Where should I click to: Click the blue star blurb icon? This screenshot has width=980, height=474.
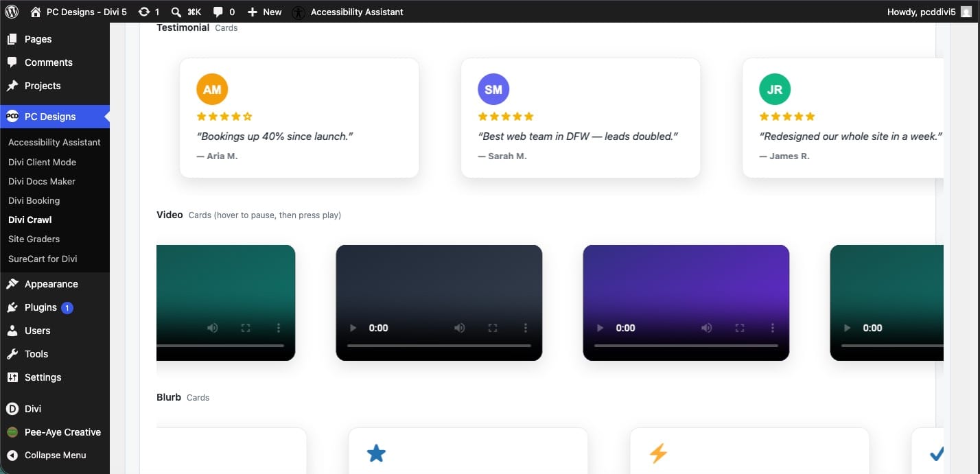click(376, 453)
